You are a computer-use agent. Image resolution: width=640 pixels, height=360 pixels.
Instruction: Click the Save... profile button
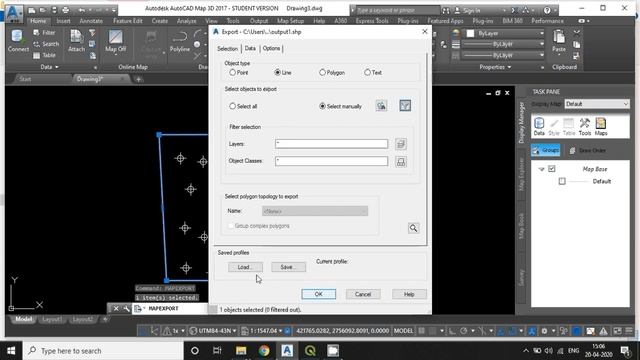coord(288,267)
